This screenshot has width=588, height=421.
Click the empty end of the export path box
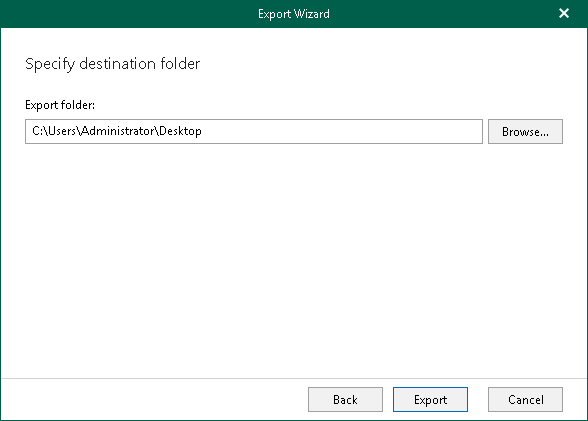[x=341, y=132]
